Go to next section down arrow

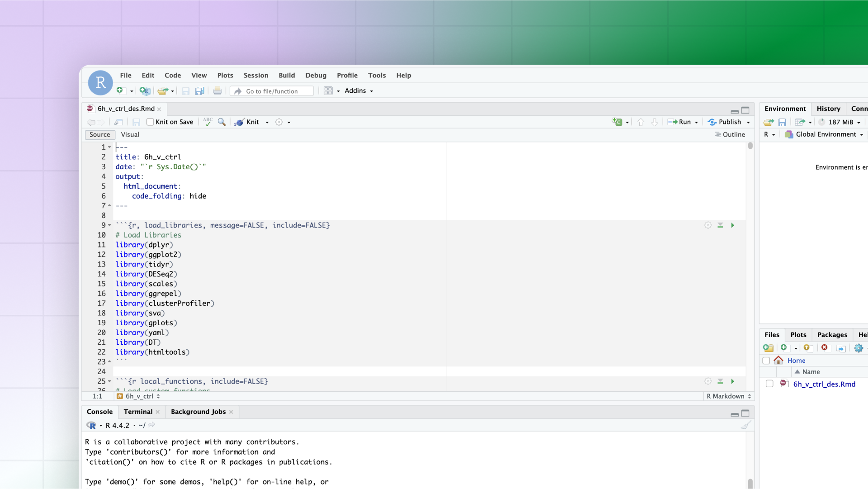[654, 122]
